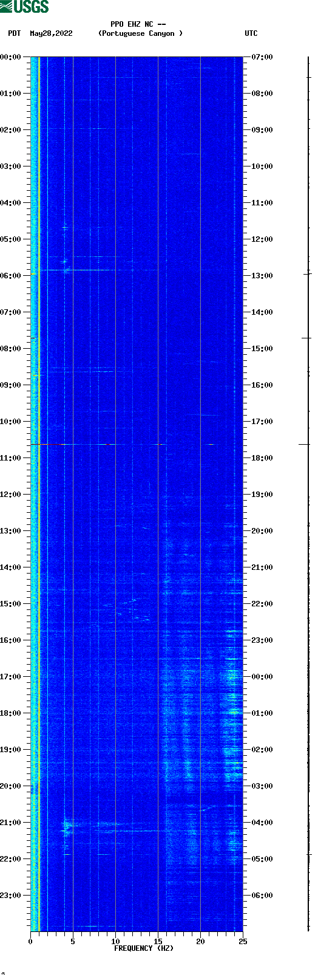Viewport: 335px width, 980px height.
Task: Click the USGS logo
Action: pos(24,7)
